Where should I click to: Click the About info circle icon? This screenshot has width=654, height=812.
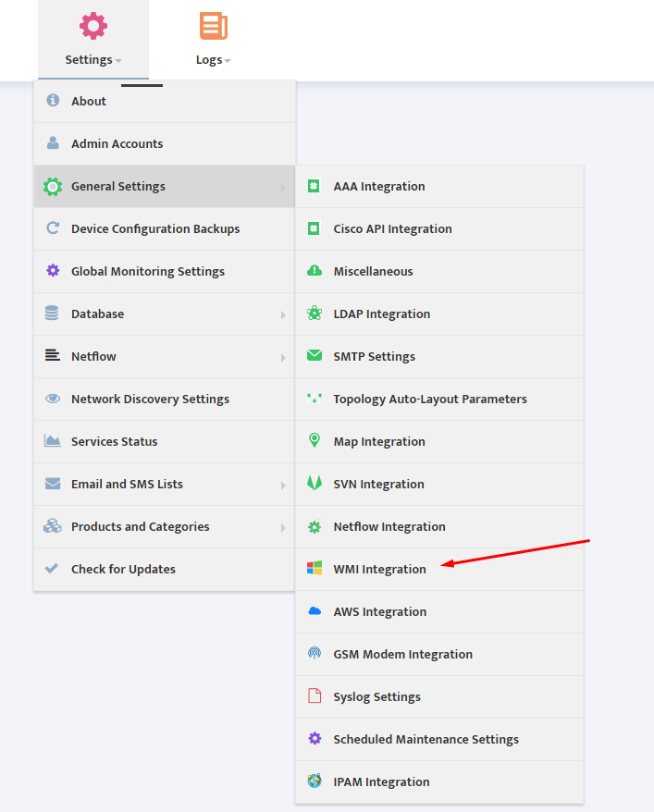coord(53,100)
